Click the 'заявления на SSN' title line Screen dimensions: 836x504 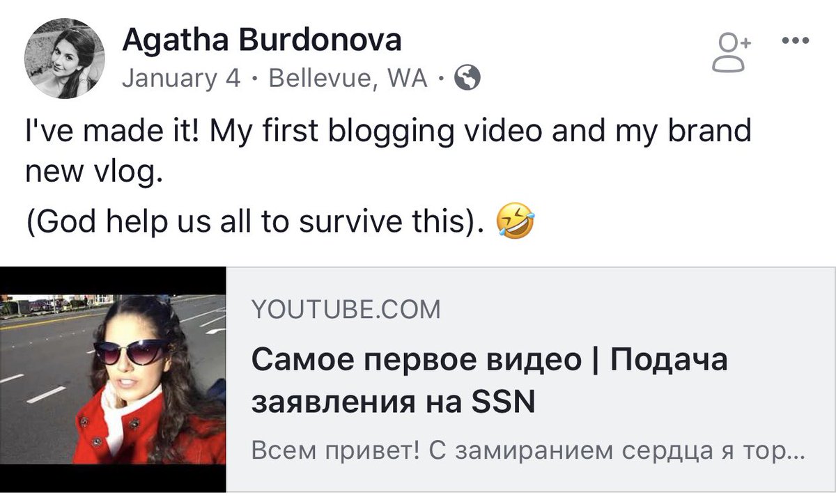(x=392, y=403)
